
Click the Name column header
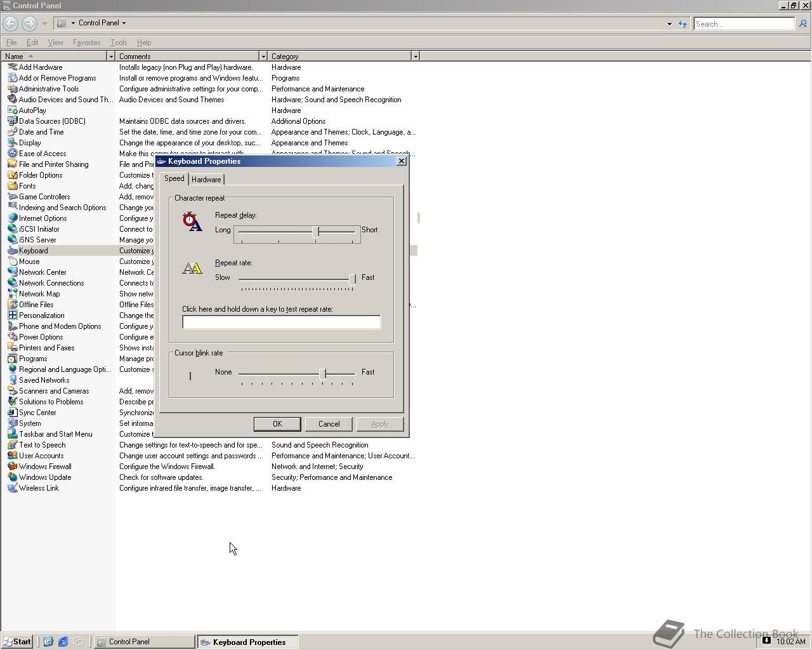(54, 56)
